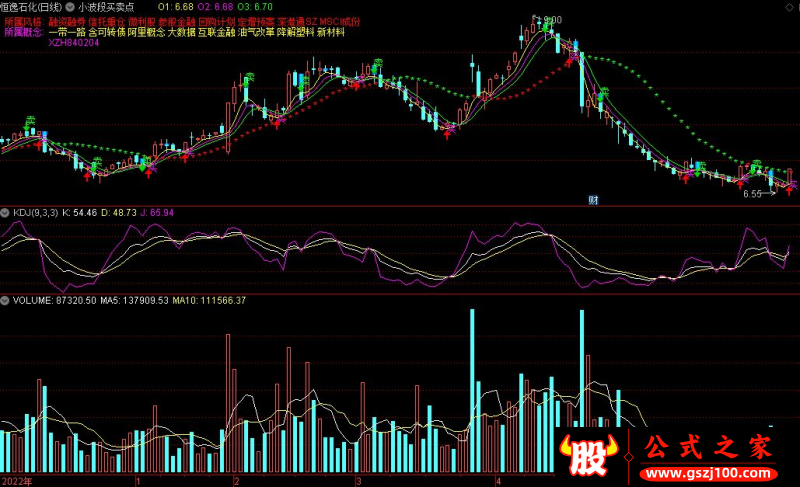The width and height of the screenshot is (800, 487).
Task: Click the 6.55 low price label
Action: point(752,194)
